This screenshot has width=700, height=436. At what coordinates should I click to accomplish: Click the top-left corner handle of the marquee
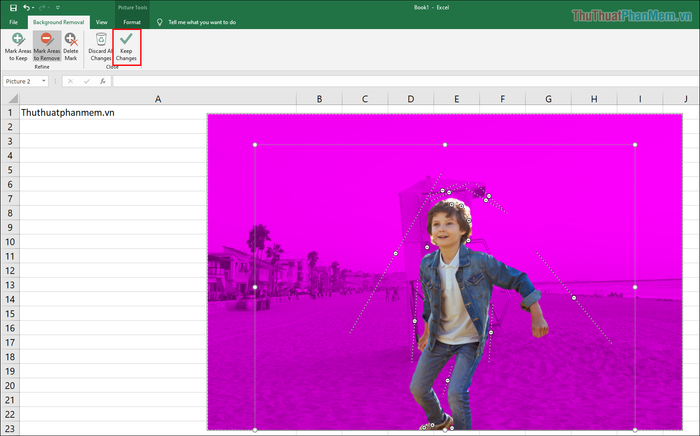[255, 145]
